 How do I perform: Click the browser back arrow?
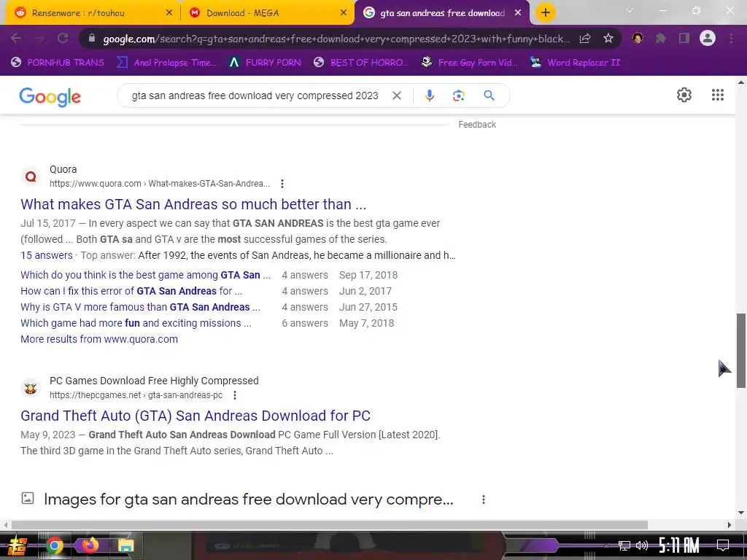(15, 38)
